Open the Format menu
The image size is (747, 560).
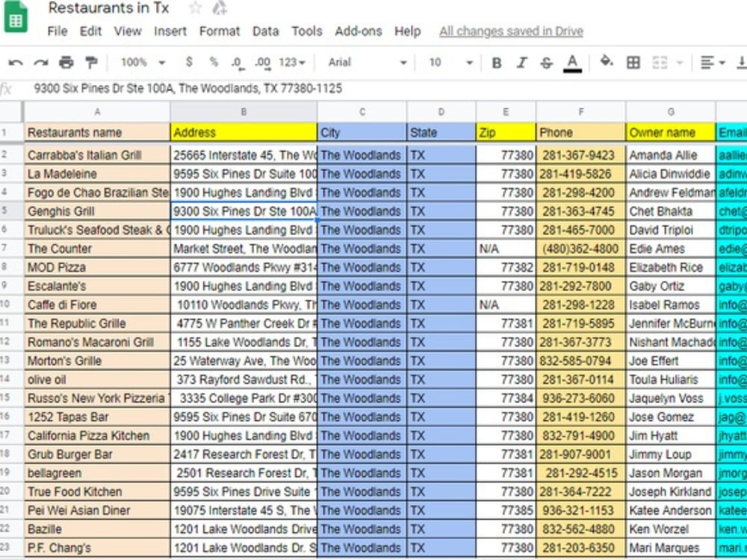pyautogui.click(x=219, y=31)
